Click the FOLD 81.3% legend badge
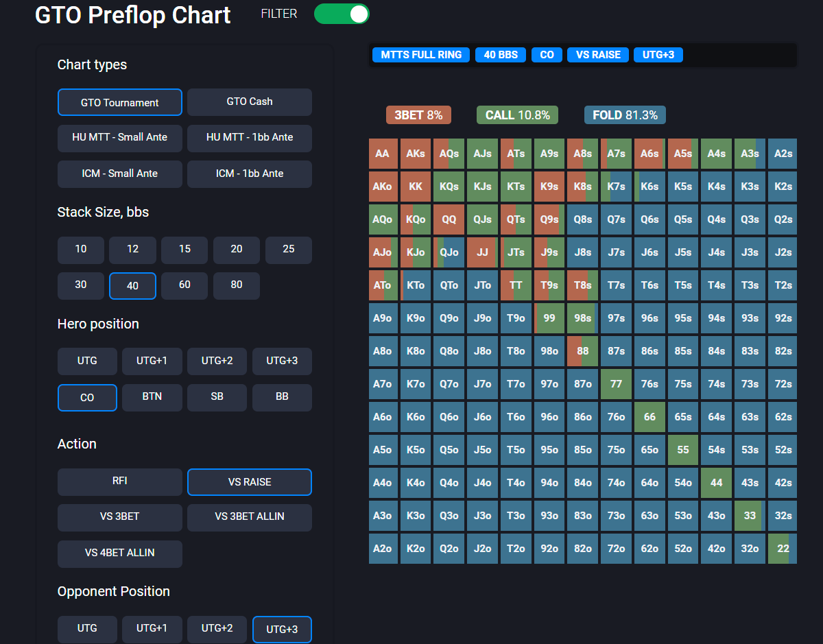Screen dimensions: 823x644 point(625,115)
